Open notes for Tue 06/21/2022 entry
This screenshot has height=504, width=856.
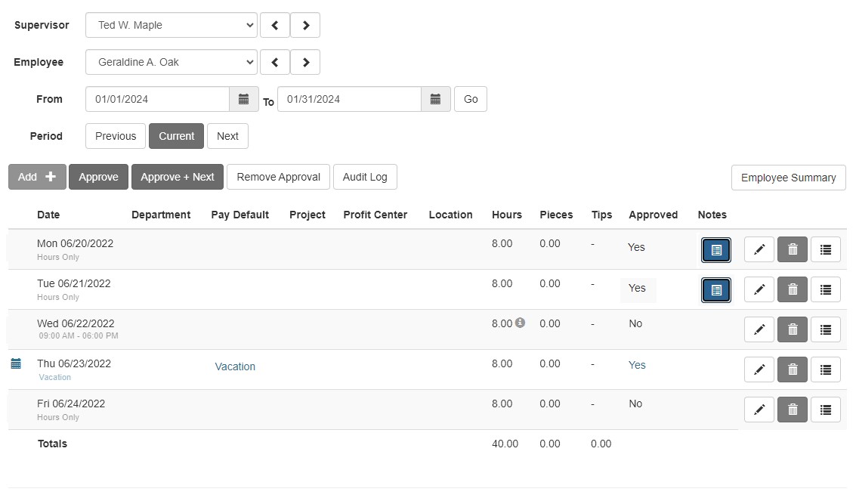[715, 289]
